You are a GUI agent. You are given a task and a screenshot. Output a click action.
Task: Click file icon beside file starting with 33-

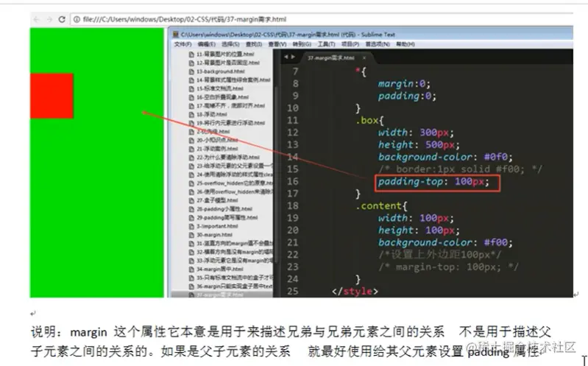click(191, 261)
